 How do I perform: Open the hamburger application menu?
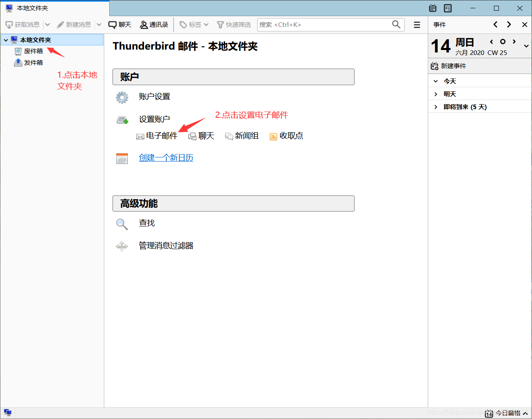click(417, 25)
